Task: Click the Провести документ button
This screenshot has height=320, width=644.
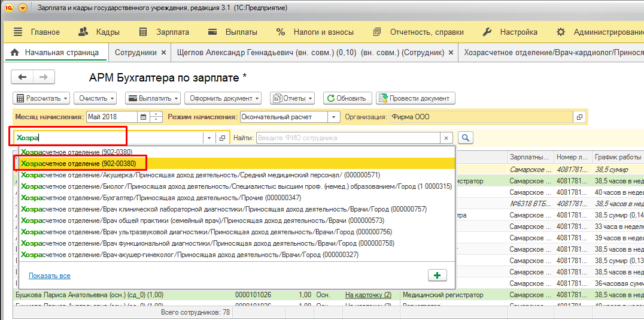Action: point(415,98)
